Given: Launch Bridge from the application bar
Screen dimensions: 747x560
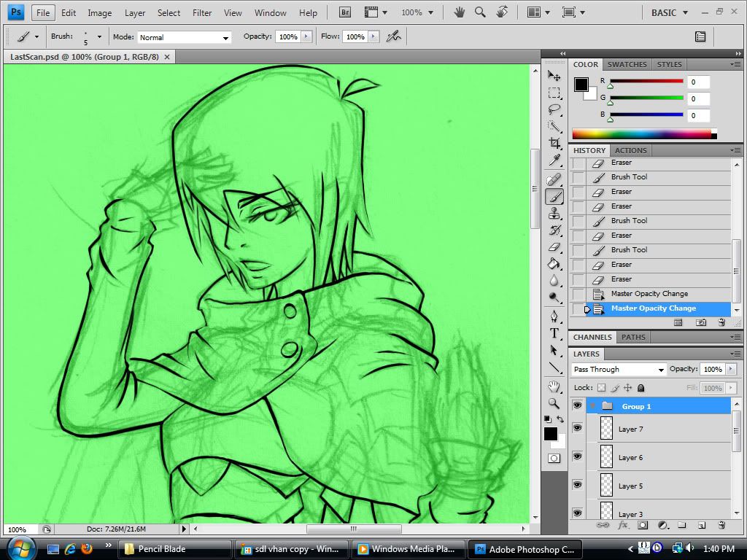Looking at the screenshot, I should point(345,12).
